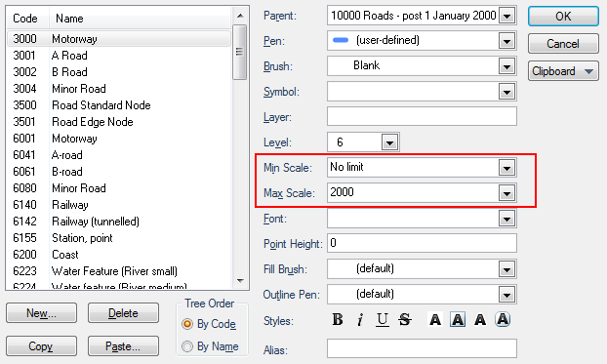Screen dimensions: 607x364
Task: Select the 6140 Railway row in list
Action: [119, 205]
